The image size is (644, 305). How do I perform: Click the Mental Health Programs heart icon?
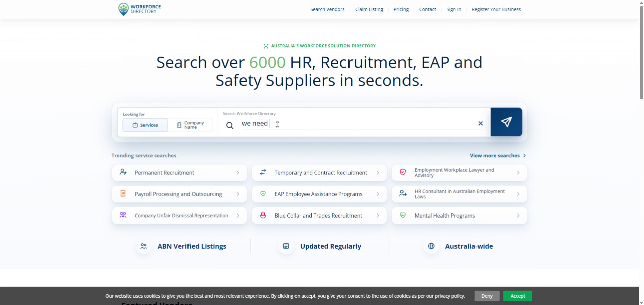(x=403, y=215)
